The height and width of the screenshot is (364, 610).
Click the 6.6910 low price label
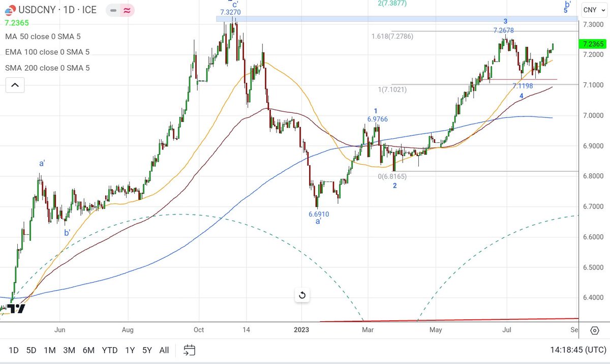[319, 214]
